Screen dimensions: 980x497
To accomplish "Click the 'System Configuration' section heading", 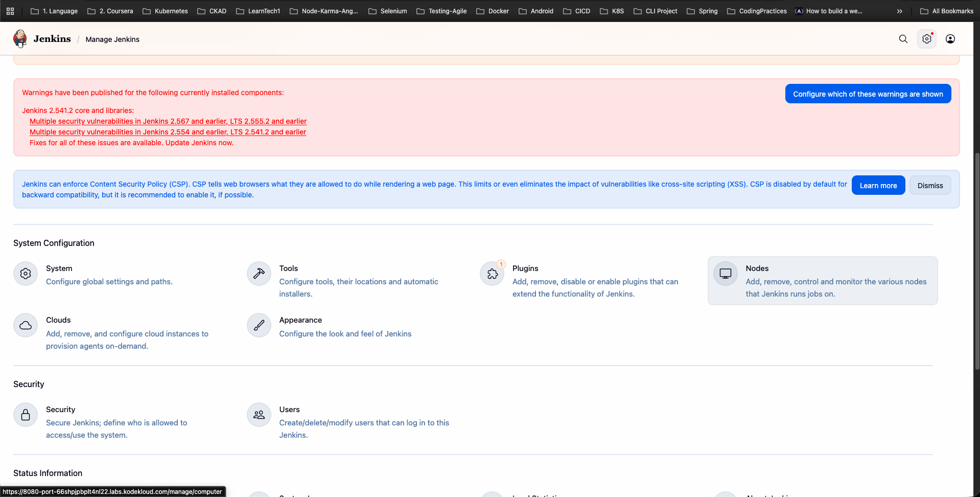I will click(54, 243).
